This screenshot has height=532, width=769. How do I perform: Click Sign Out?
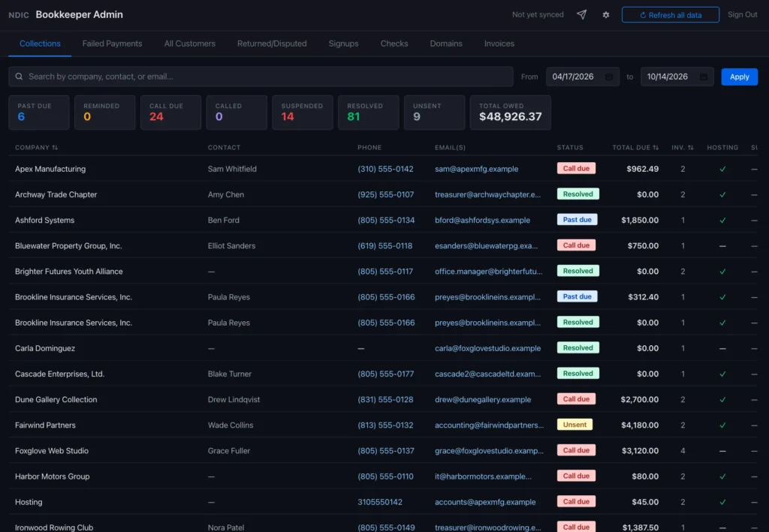[743, 15]
